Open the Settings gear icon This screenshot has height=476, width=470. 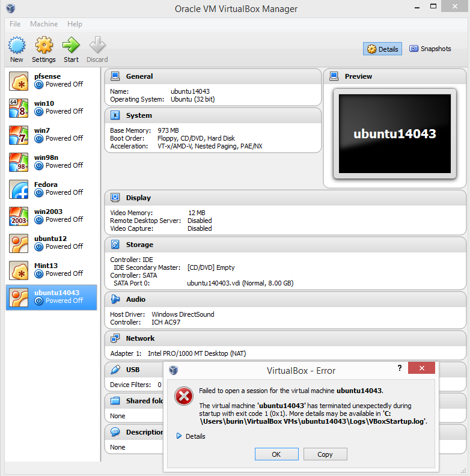click(x=44, y=46)
